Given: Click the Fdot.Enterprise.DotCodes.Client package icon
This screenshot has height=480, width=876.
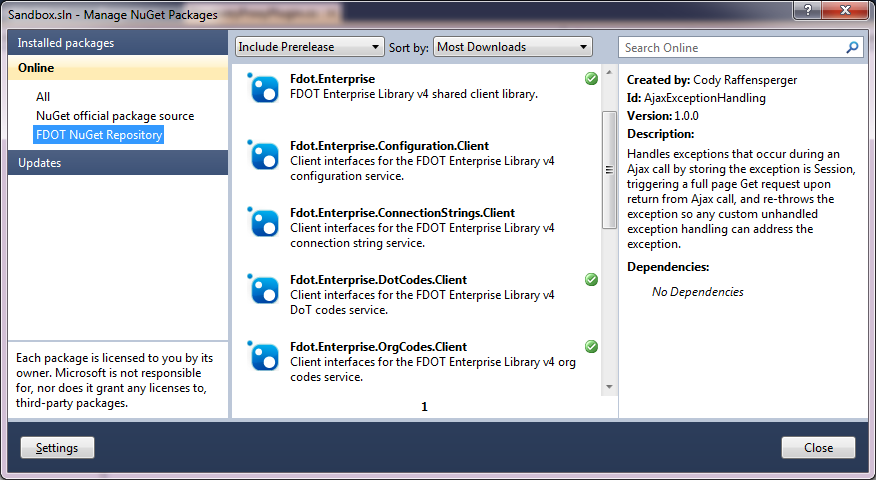Looking at the screenshot, I should [264, 289].
